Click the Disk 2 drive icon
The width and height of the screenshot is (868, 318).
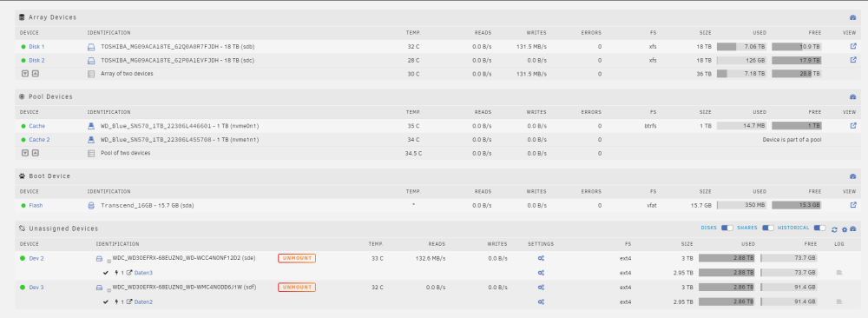click(91, 61)
